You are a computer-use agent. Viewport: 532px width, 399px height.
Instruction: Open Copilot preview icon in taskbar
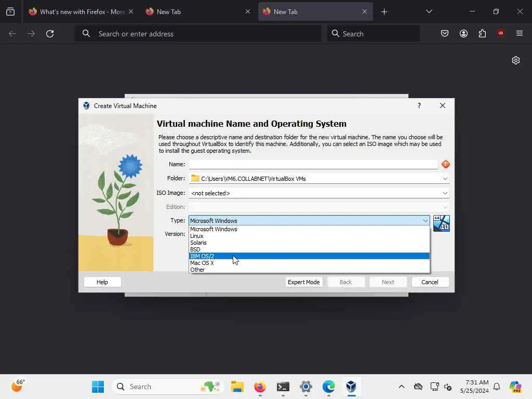(x=515, y=387)
